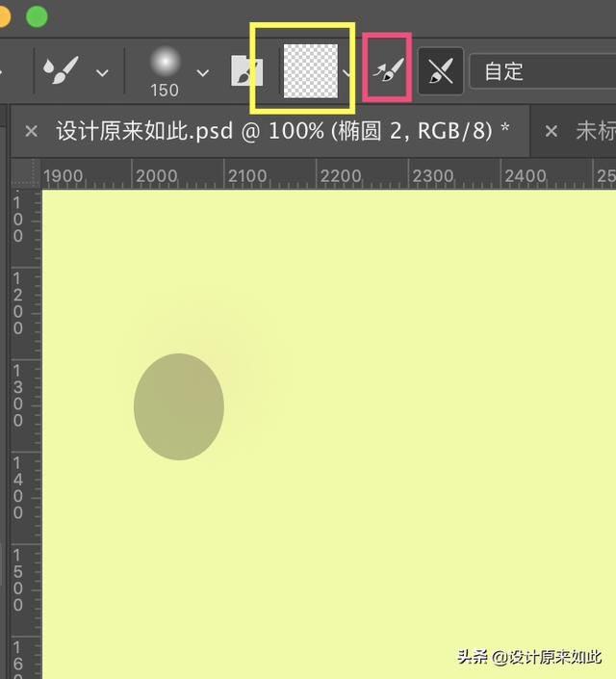Click the green window zoom button

tap(37, 16)
